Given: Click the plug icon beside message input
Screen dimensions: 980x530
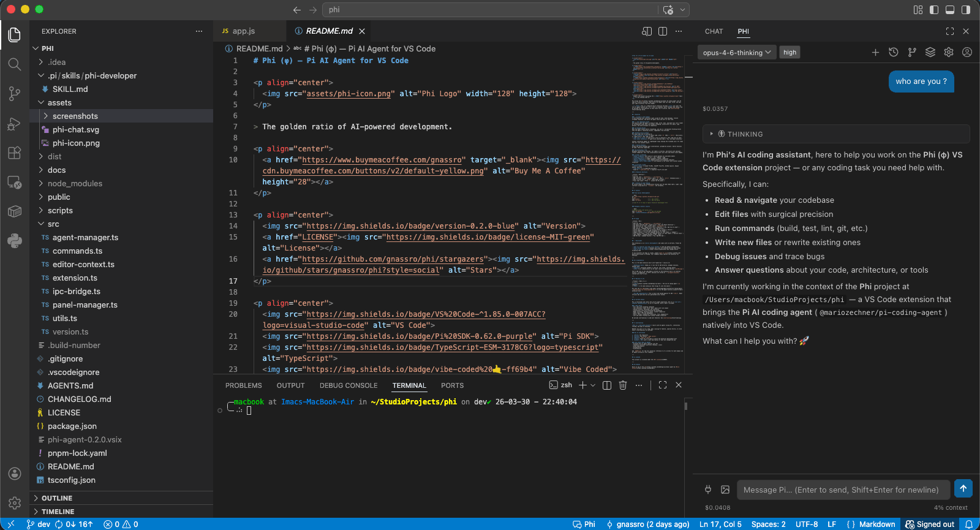Looking at the screenshot, I should point(708,490).
